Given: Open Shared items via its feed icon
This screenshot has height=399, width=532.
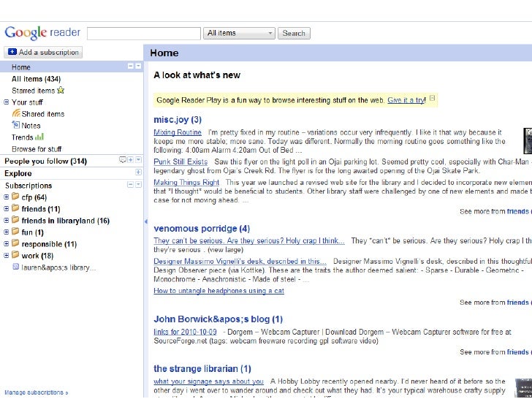Looking at the screenshot, I should 16,114.
